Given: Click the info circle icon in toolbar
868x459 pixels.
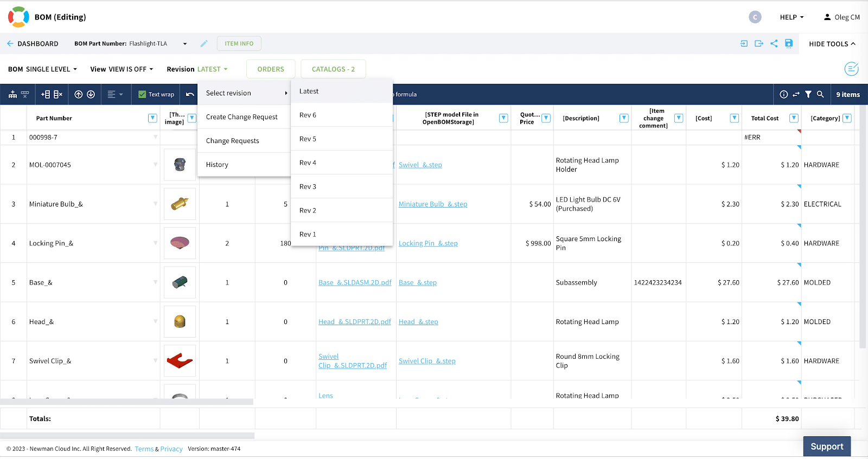Looking at the screenshot, I should point(783,94).
